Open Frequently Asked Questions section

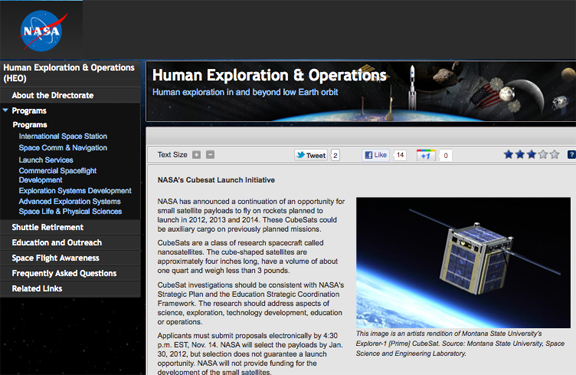[x=64, y=273]
